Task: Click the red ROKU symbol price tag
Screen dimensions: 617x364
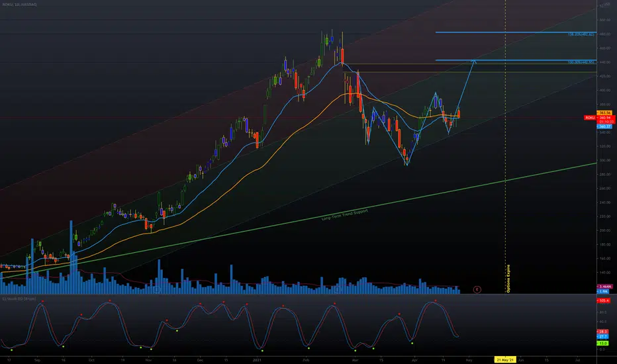Action: 590,118
